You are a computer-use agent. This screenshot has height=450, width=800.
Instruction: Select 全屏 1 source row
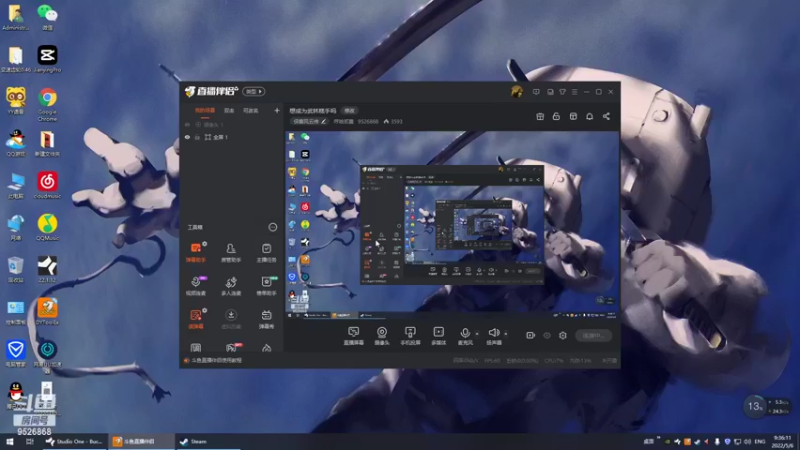(x=232, y=137)
